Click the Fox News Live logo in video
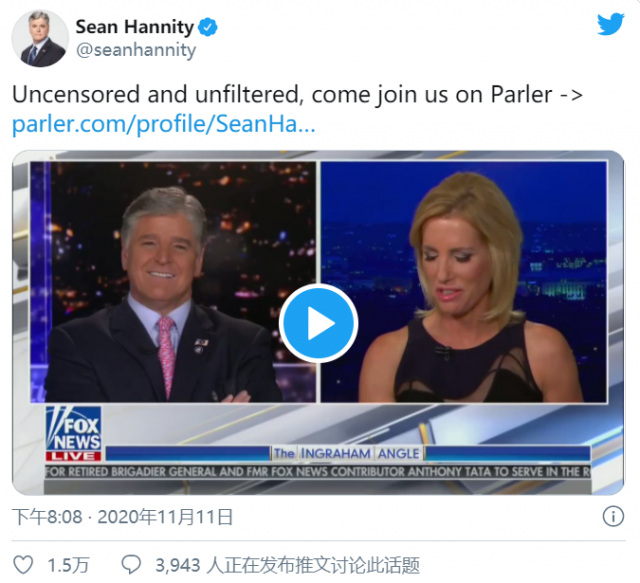 [73, 434]
